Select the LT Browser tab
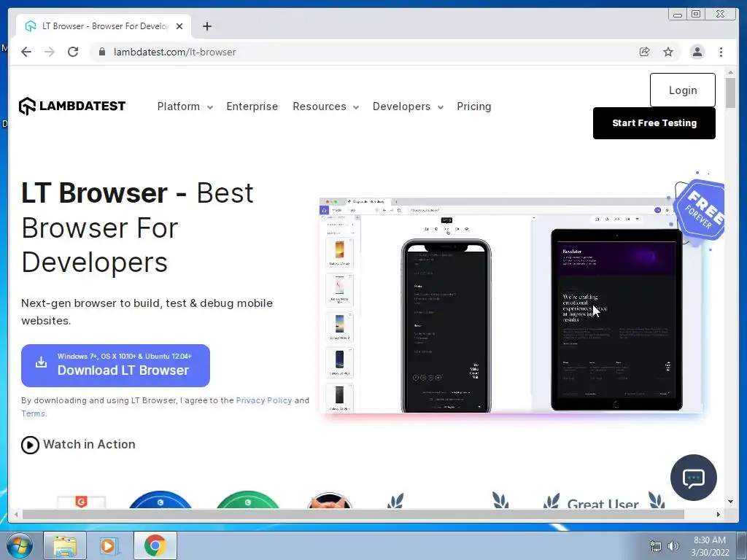Image resolution: width=747 pixels, height=560 pixels. [x=104, y=26]
